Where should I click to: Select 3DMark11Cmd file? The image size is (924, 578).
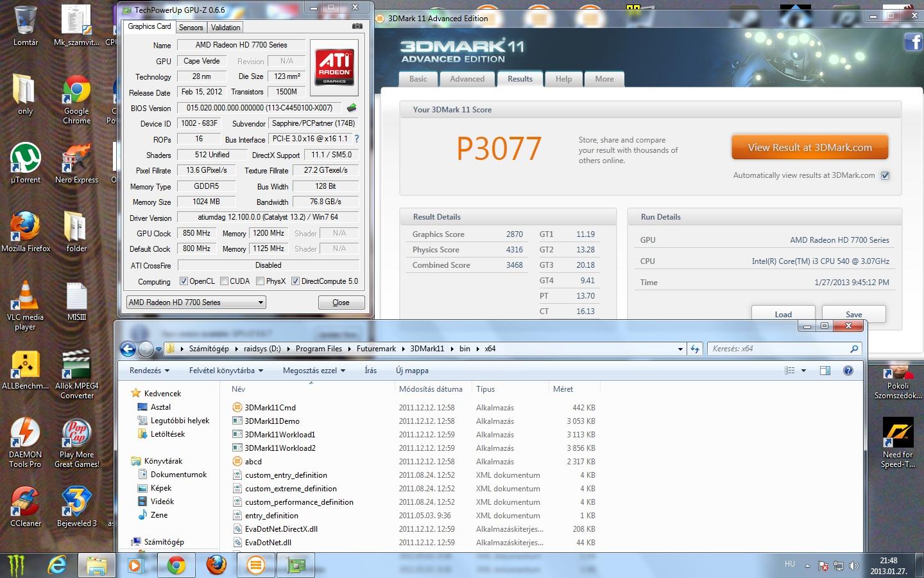(x=270, y=408)
